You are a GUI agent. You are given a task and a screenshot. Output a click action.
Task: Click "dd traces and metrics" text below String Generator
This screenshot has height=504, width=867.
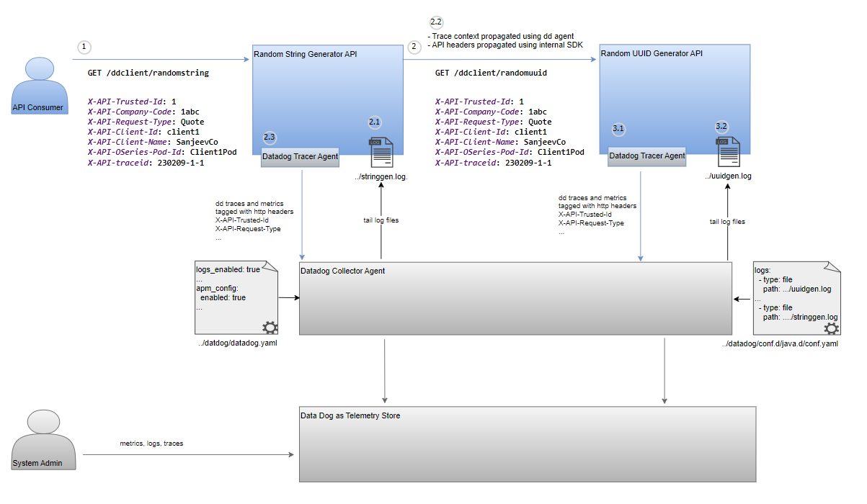[x=249, y=203]
